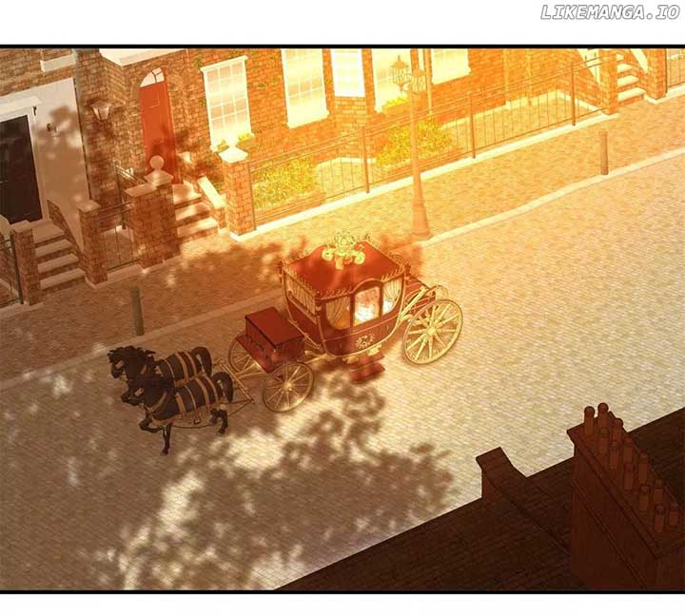Image resolution: width=685 pixels, height=616 pixels.
Task: Click the LIKEMANGA.IO watermark text
Action: click(607, 12)
